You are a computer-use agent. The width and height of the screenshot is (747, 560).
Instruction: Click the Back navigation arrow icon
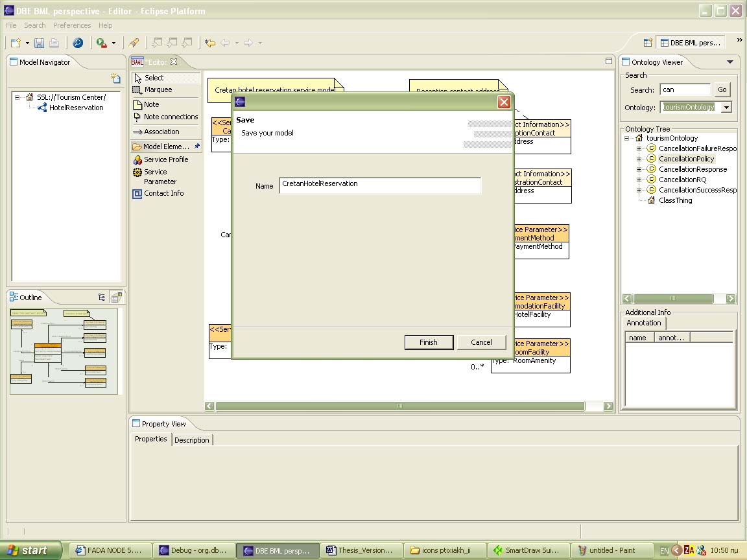[x=225, y=43]
